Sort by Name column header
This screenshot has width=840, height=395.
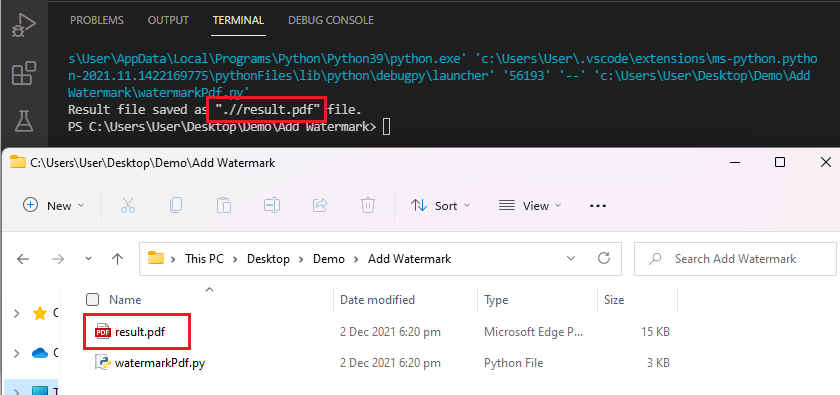[125, 300]
